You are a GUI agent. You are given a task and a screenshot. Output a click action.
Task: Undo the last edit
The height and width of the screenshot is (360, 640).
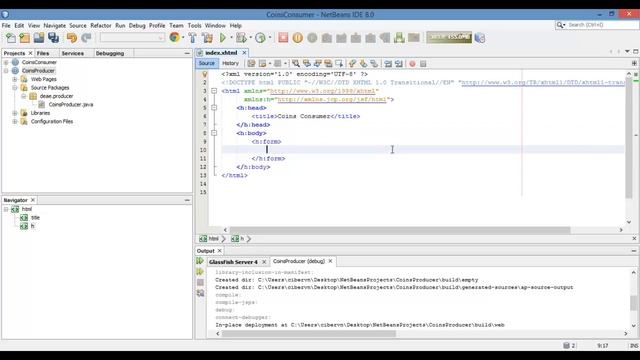pyautogui.click(x=72, y=38)
